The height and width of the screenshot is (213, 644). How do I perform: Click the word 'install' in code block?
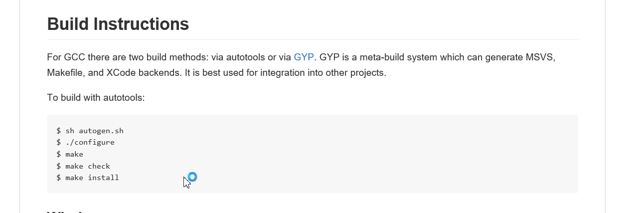(x=103, y=178)
